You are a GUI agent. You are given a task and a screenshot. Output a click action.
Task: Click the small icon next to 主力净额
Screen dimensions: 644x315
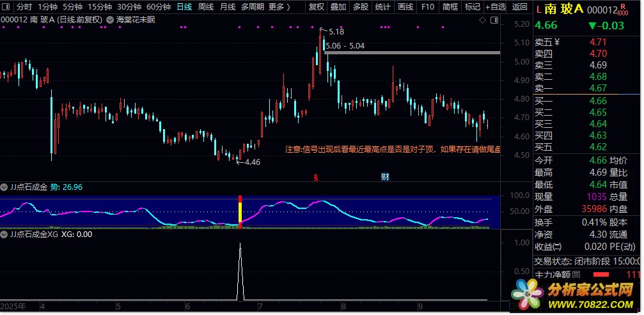pyautogui.click(x=576, y=274)
